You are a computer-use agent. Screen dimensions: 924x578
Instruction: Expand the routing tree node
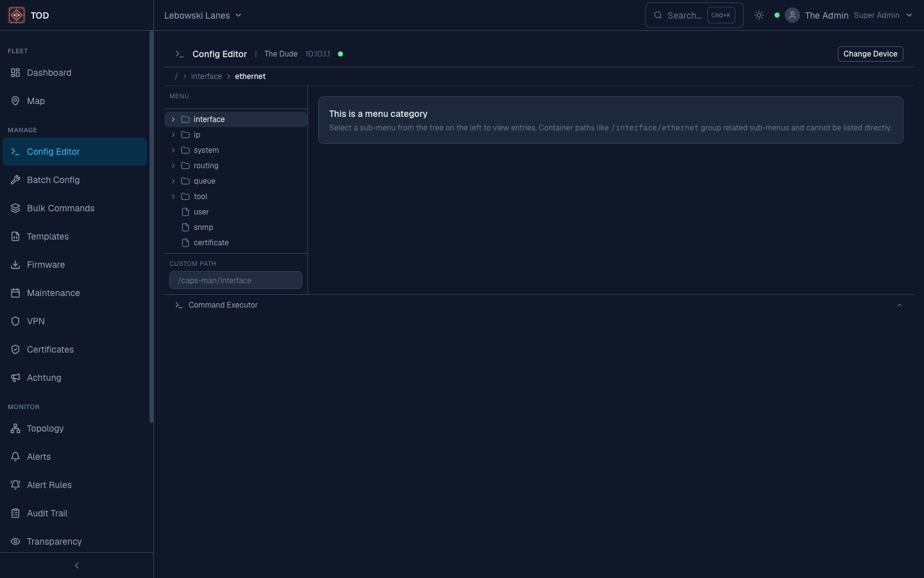pyautogui.click(x=173, y=166)
